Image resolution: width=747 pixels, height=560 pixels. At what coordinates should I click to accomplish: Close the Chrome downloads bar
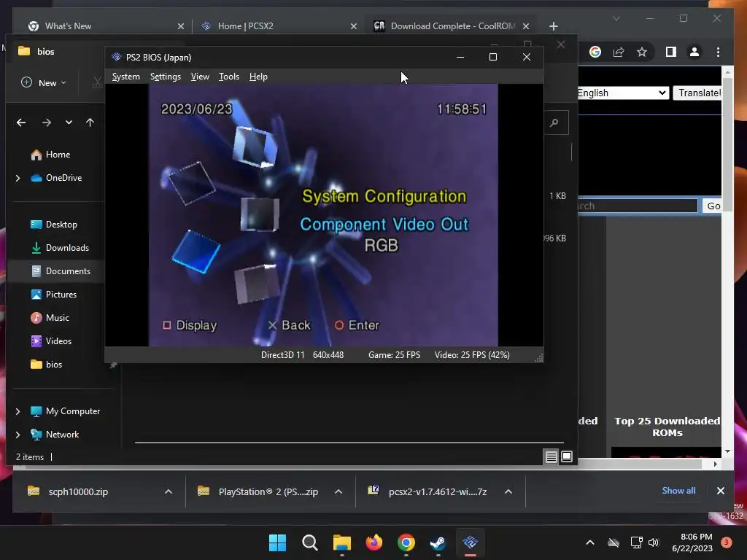(720, 491)
